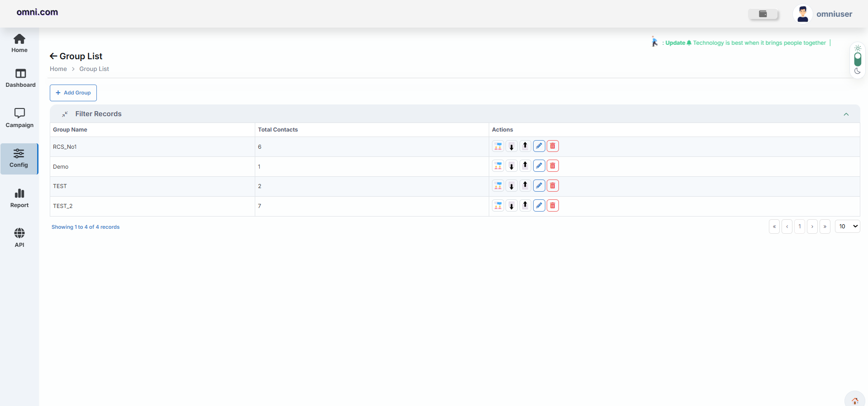Image resolution: width=868 pixels, height=406 pixels.
Task: Click the Filter Records heading text
Action: coord(98,114)
